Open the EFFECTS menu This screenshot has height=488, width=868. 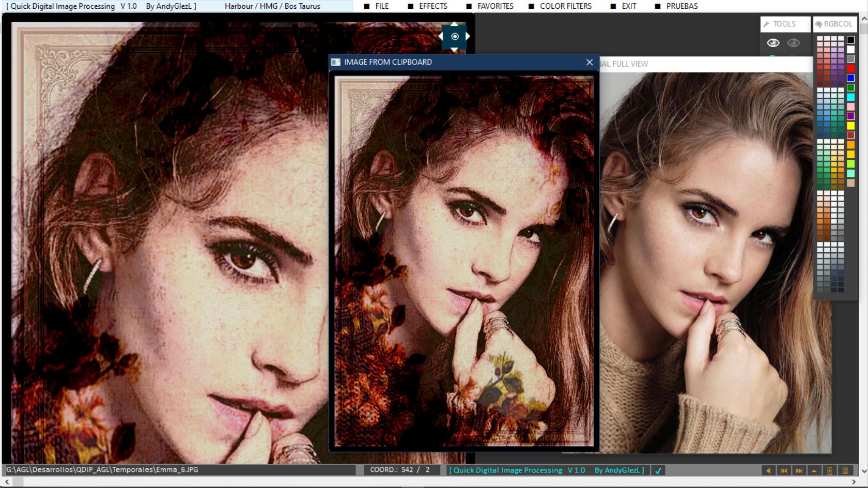(x=432, y=6)
